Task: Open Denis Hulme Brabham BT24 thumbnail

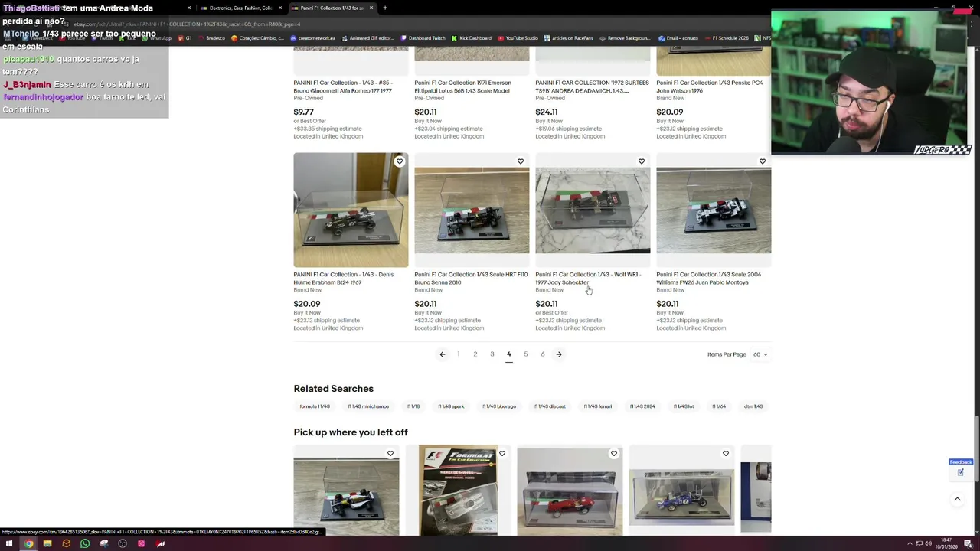Action: pyautogui.click(x=351, y=210)
